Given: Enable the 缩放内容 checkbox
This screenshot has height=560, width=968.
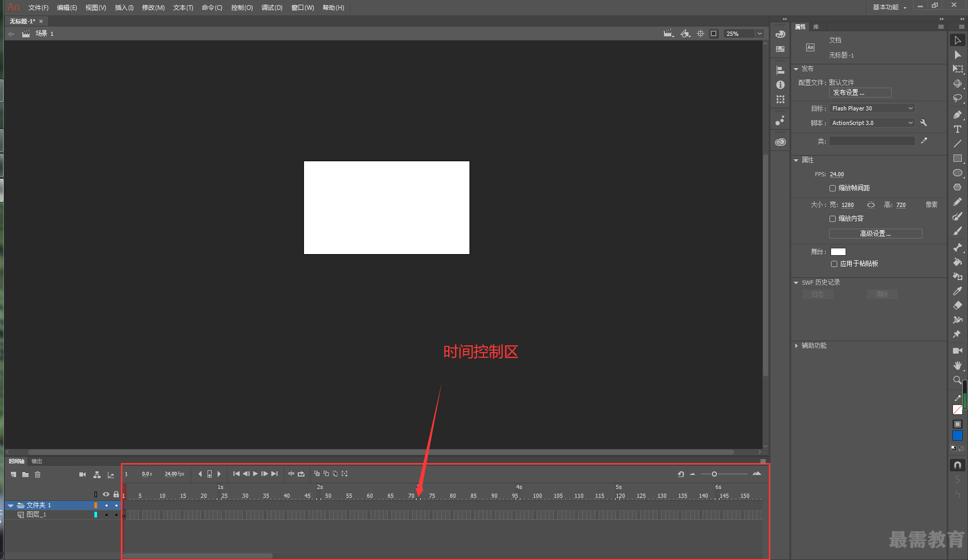Looking at the screenshot, I should pos(833,219).
